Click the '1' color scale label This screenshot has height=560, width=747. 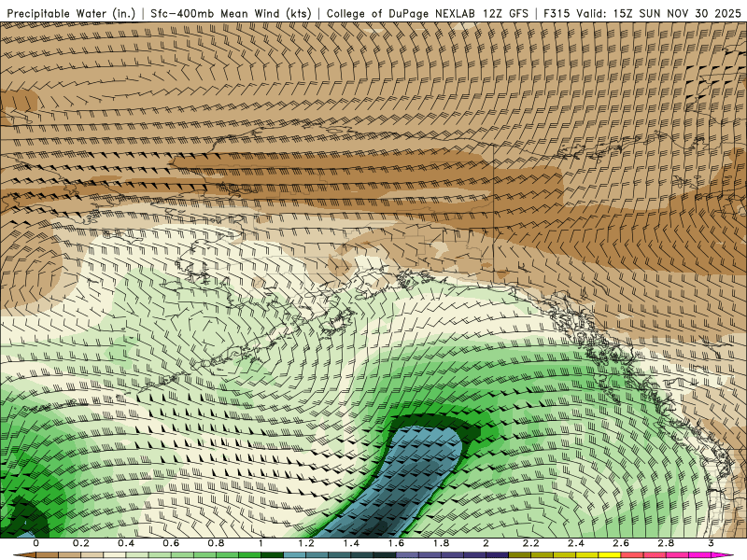click(x=261, y=543)
